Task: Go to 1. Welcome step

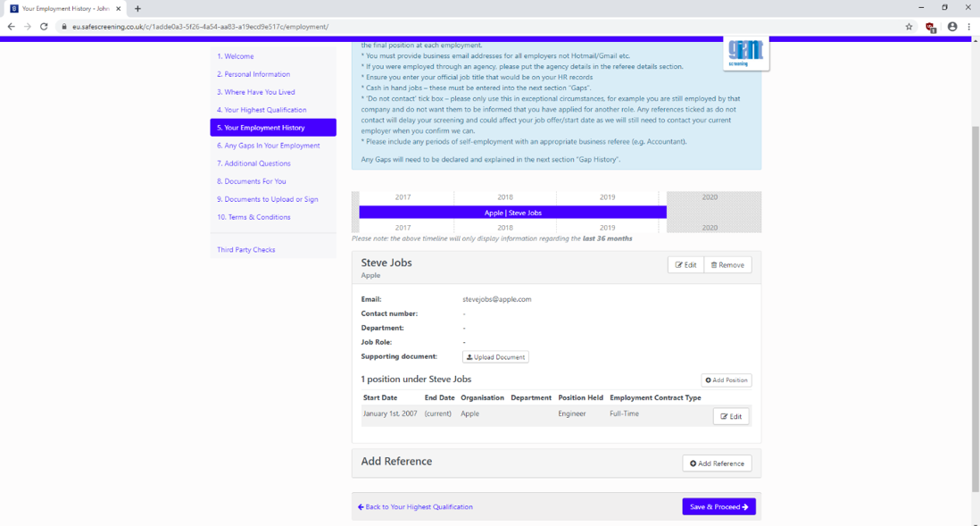Action: 235,56
